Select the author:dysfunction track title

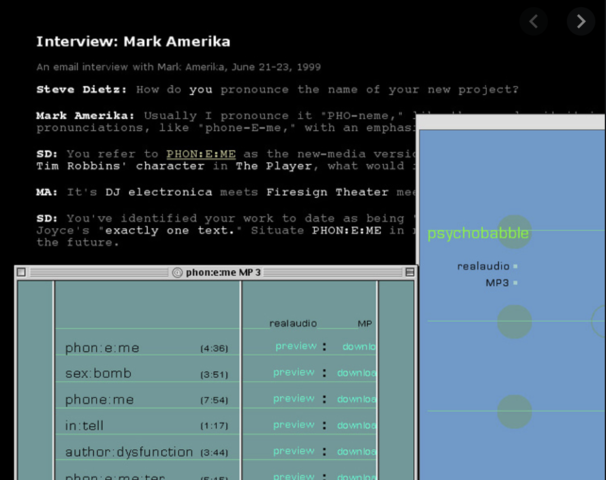[129, 452]
